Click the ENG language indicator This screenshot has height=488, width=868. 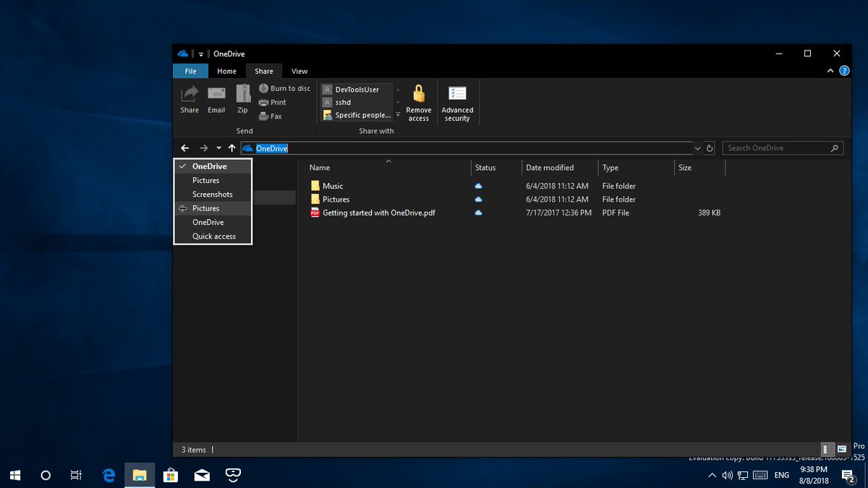click(x=782, y=475)
